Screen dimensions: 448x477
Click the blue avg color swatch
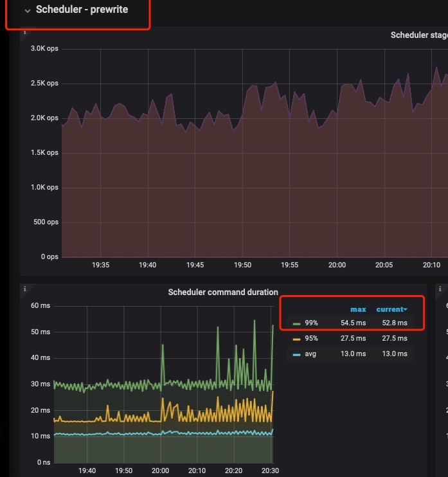coord(296,355)
